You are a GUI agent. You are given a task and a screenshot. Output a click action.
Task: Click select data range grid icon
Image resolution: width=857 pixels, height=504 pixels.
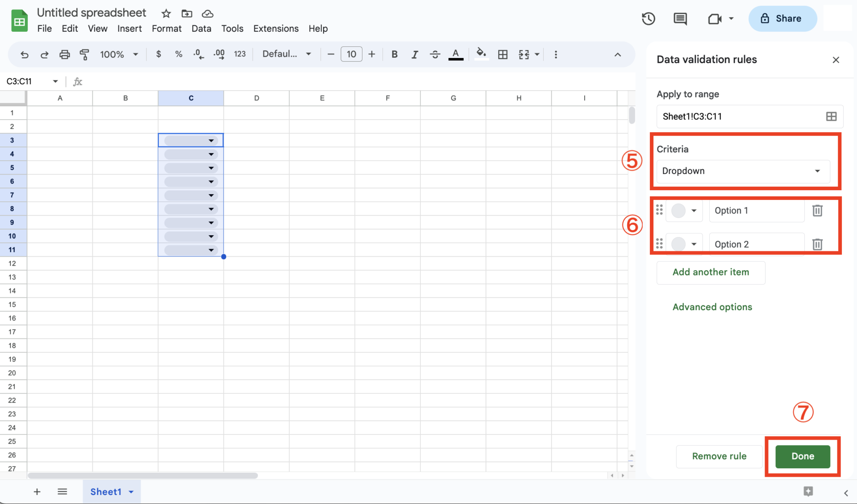click(x=831, y=117)
